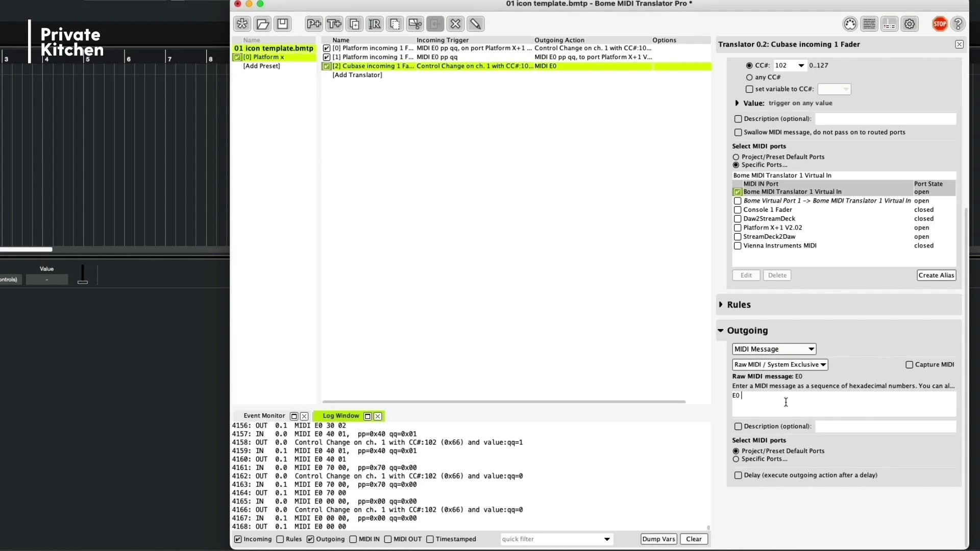Open MIDI ports via DIN connector icon
Image resolution: width=980 pixels, height=551 pixels.
tap(850, 24)
